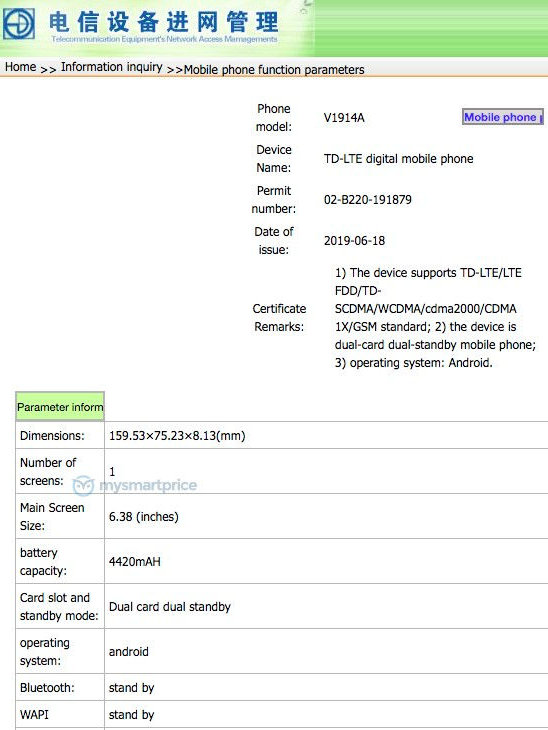Screen dimensions: 548x730
Task: Click the mysmartprice owl watermark icon
Action: coord(83,486)
